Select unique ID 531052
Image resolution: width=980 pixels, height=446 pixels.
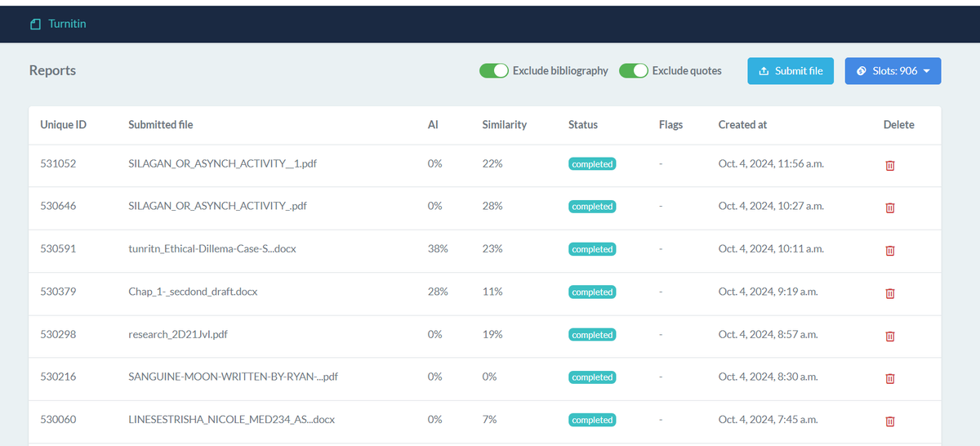pos(58,163)
